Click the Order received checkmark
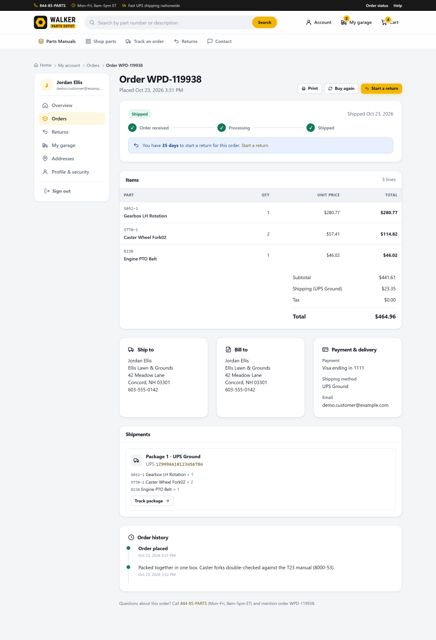 pos(132,128)
